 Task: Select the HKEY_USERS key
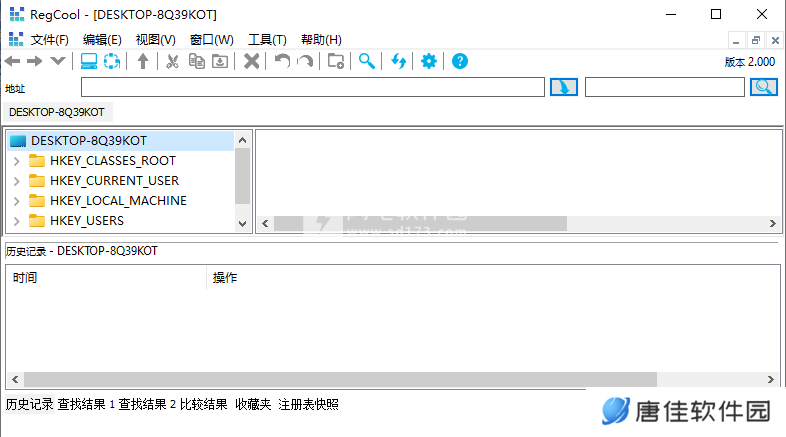pyautogui.click(x=87, y=221)
